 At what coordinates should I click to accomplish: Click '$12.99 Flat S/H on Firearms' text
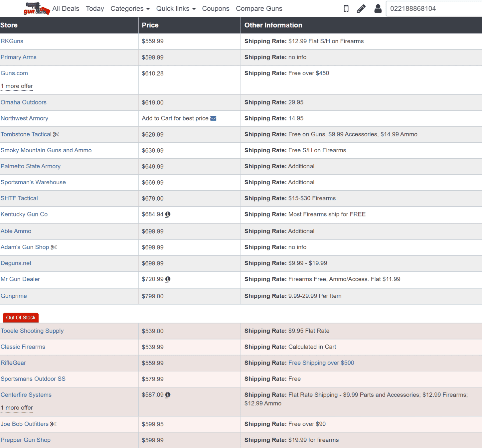click(326, 41)
